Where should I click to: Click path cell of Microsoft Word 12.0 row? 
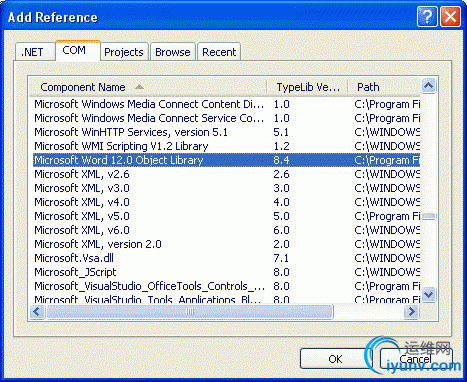(x=387, y=160)
